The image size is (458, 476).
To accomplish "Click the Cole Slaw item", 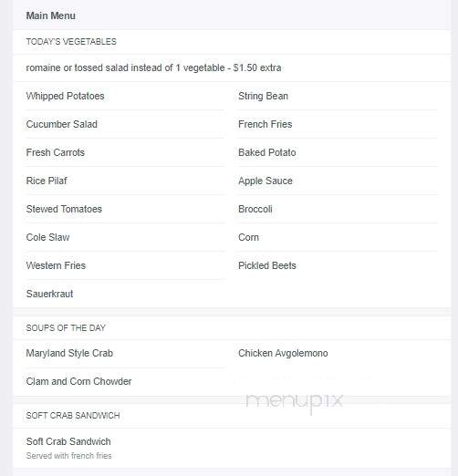I will [x=47, y=237].
